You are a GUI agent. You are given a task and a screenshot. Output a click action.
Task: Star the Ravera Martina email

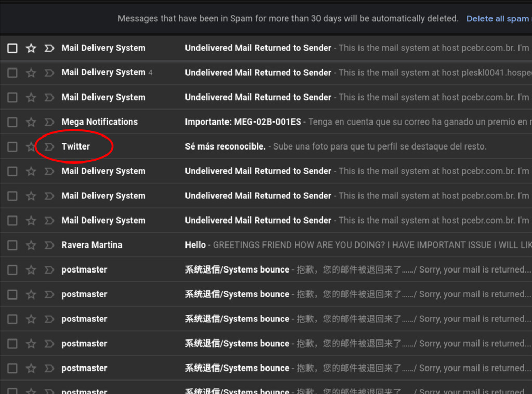[31, 245]
